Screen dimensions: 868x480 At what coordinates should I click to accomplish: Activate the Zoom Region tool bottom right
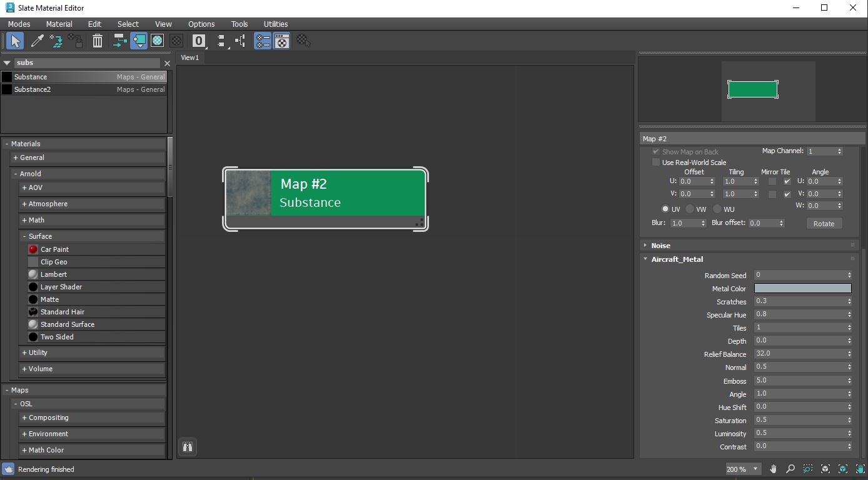point(807,468)
